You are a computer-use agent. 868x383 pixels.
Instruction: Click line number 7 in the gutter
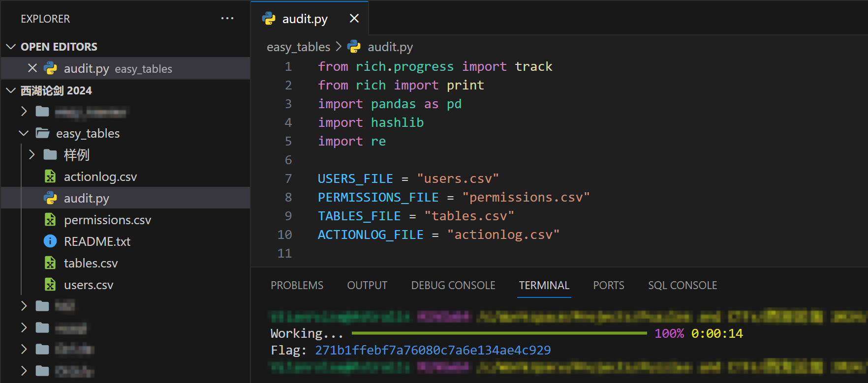click(288, 178)
